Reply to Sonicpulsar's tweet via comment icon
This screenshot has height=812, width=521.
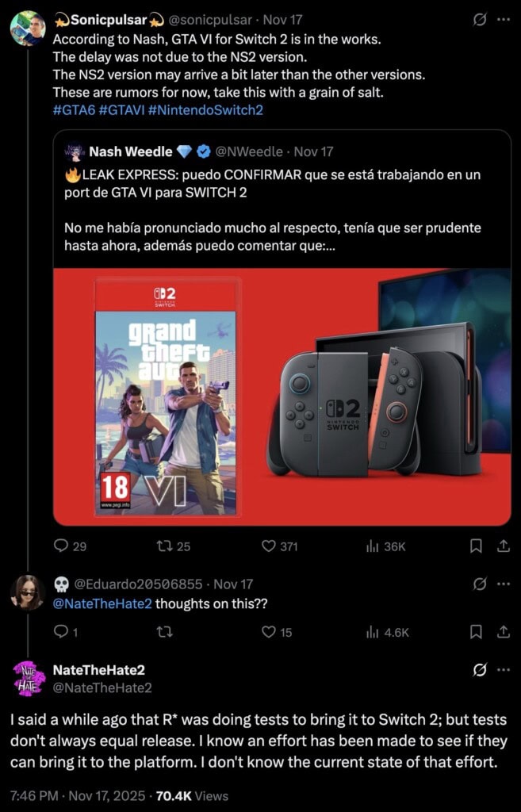(62, 546)
